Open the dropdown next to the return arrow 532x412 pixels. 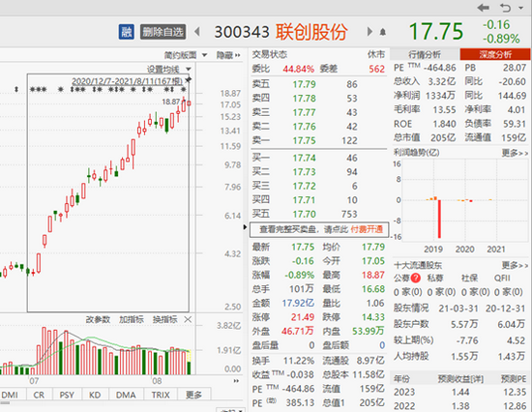click(520, 8)
